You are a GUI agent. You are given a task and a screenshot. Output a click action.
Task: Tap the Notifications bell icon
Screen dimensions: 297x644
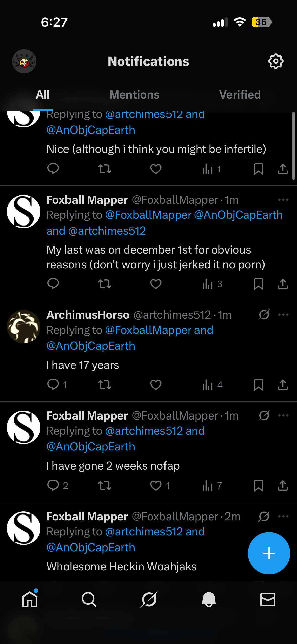[x=209, y=599]
